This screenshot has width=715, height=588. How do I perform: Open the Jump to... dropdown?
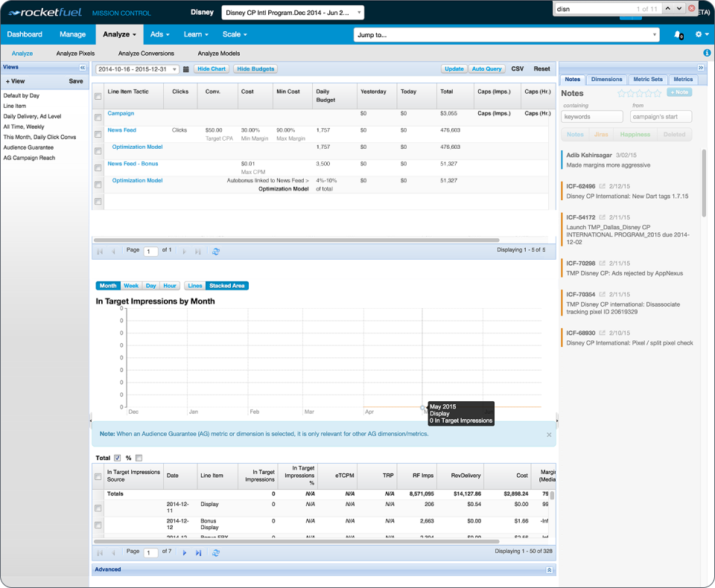[506, 35]
